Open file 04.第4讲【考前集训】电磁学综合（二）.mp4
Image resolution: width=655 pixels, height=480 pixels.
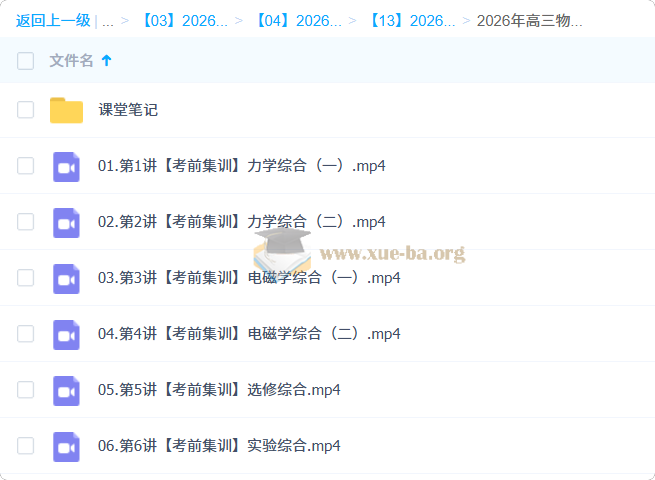(x=249, y=334)
